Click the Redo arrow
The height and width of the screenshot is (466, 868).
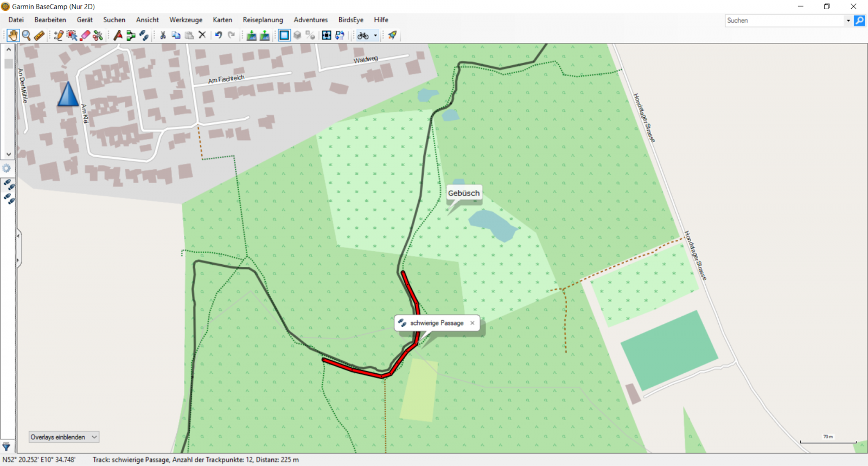click(x=231, y=35)
